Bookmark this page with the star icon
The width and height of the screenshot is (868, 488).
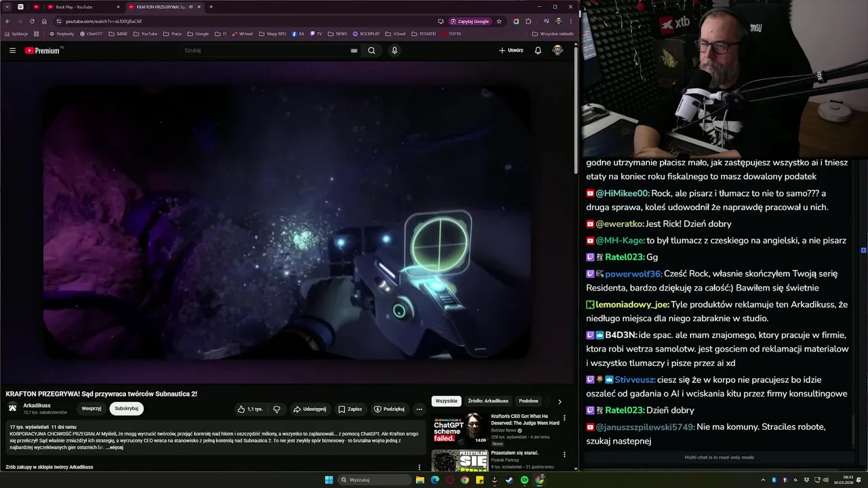point(499,21)
